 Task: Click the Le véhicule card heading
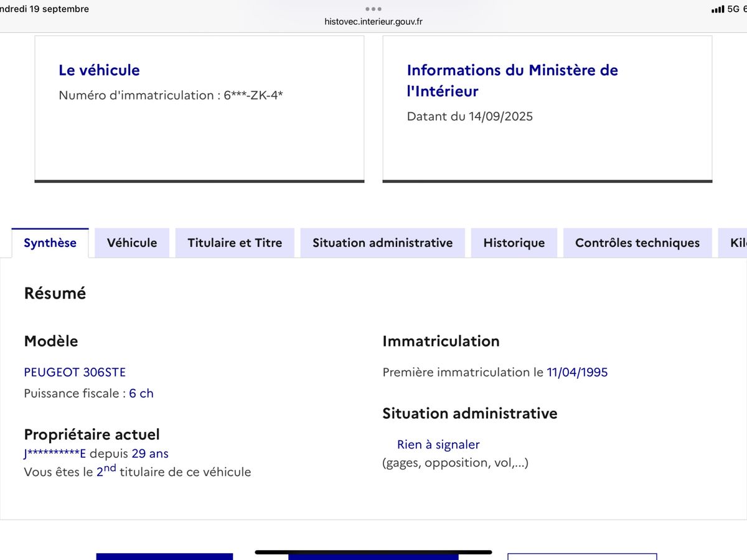click(x=99, y=70)
